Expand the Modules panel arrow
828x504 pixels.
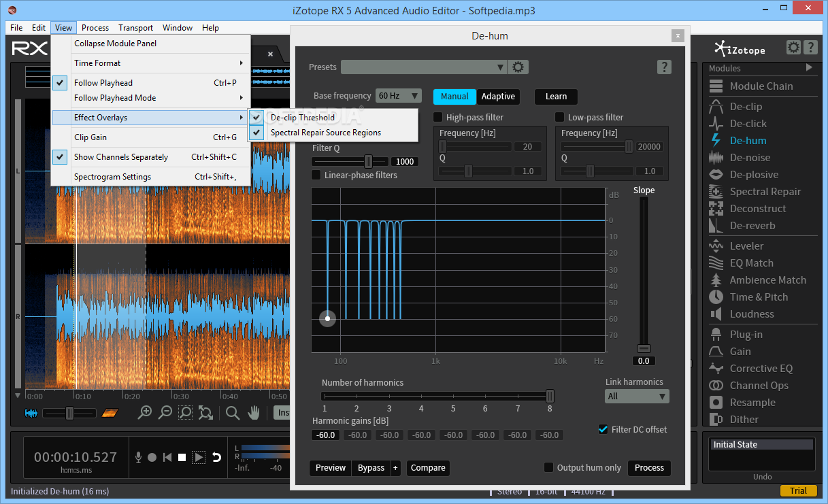(809, 67)
